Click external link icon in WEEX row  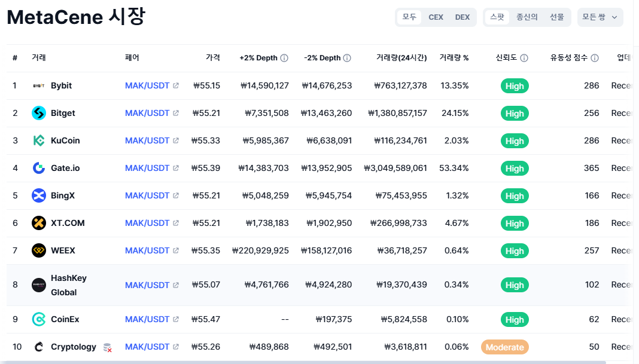[x=176, y=250]
